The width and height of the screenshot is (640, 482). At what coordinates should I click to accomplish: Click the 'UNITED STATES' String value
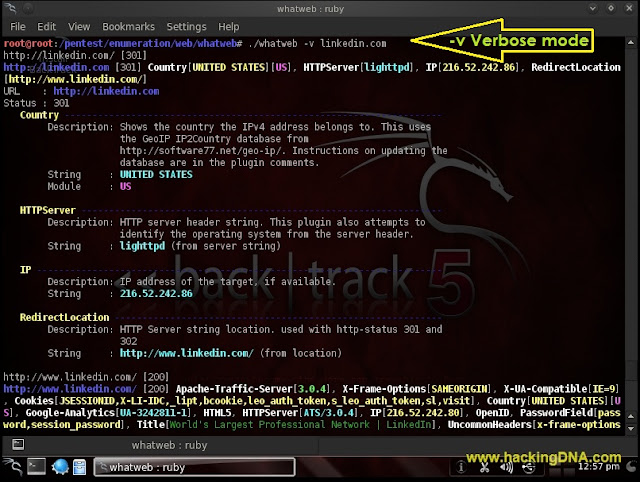click(x=156, y=174)
